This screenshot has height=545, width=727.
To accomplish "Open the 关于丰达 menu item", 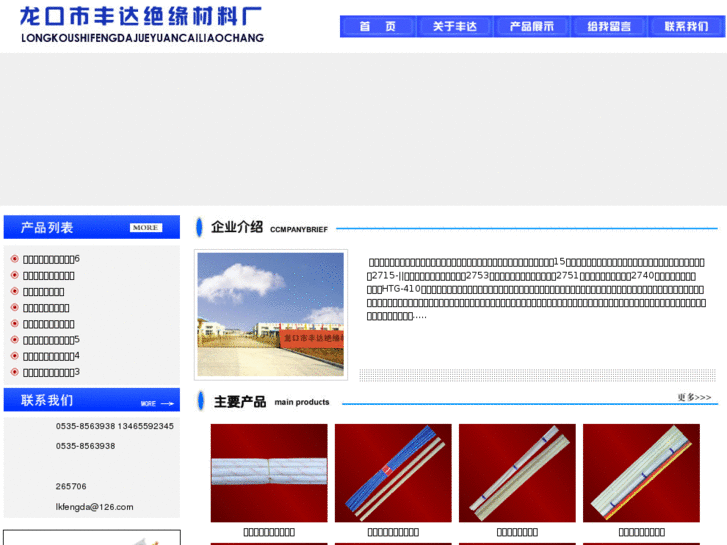I will pos(455,26).
